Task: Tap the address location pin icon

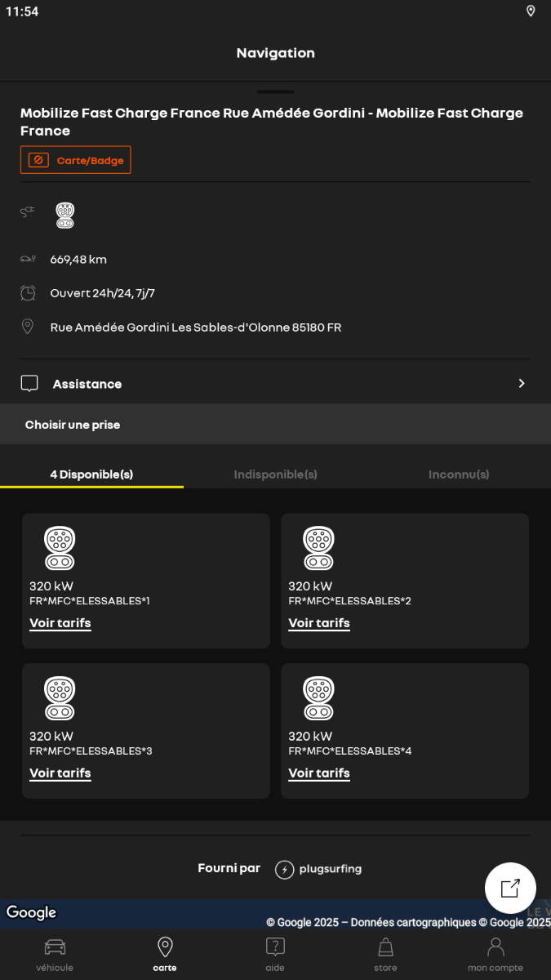Action: pos(28,327)
